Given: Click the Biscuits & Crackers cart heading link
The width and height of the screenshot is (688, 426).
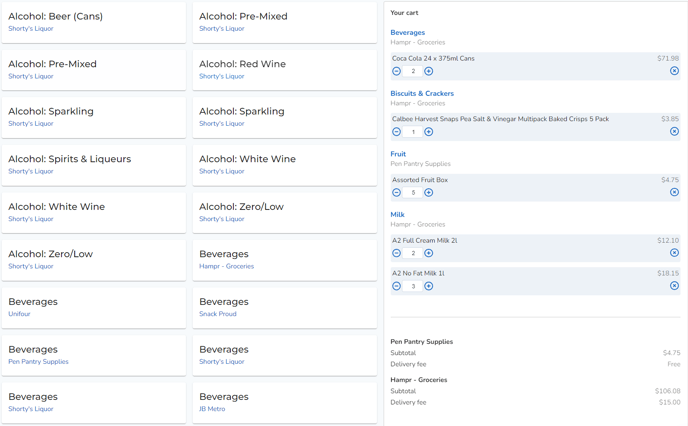Looking at the screenshot, I should [x=422, y=93].
